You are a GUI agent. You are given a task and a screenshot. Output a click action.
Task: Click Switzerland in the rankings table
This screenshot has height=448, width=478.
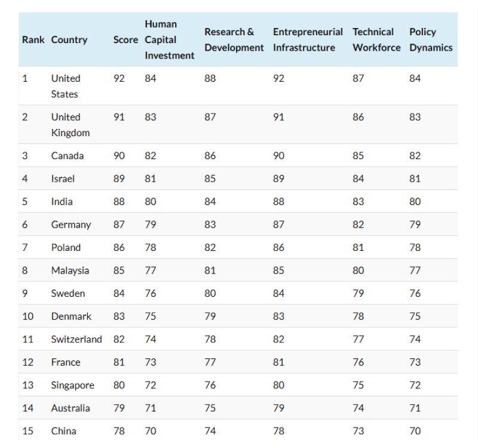pos(76,339)
